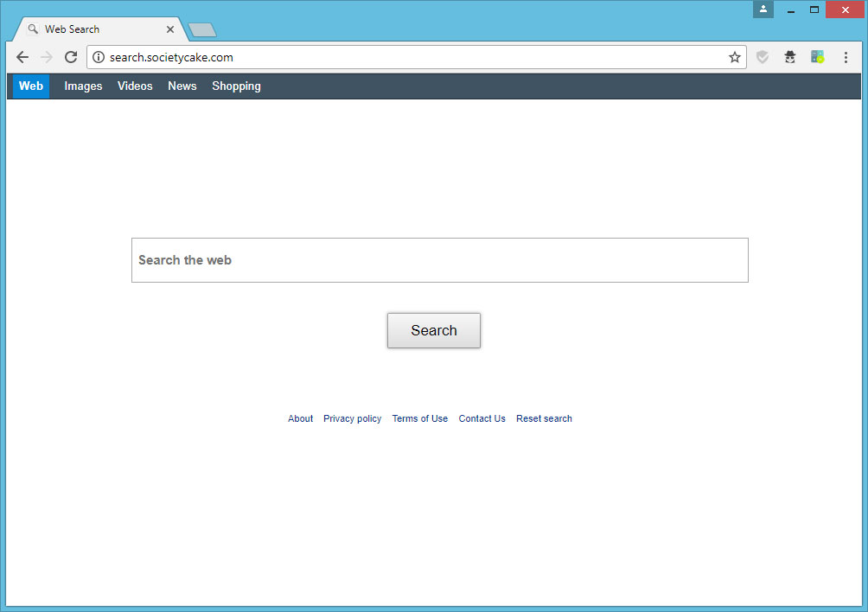Viewport: 868px width, 612px height.
Task: Click the address bar showing search.societycake.com
Action: click(415, 57)
